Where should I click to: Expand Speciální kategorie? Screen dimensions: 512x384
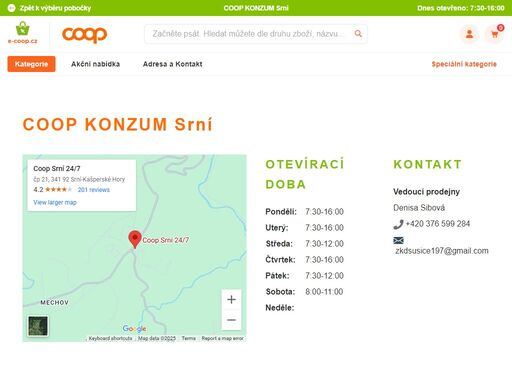click(464, 64)
